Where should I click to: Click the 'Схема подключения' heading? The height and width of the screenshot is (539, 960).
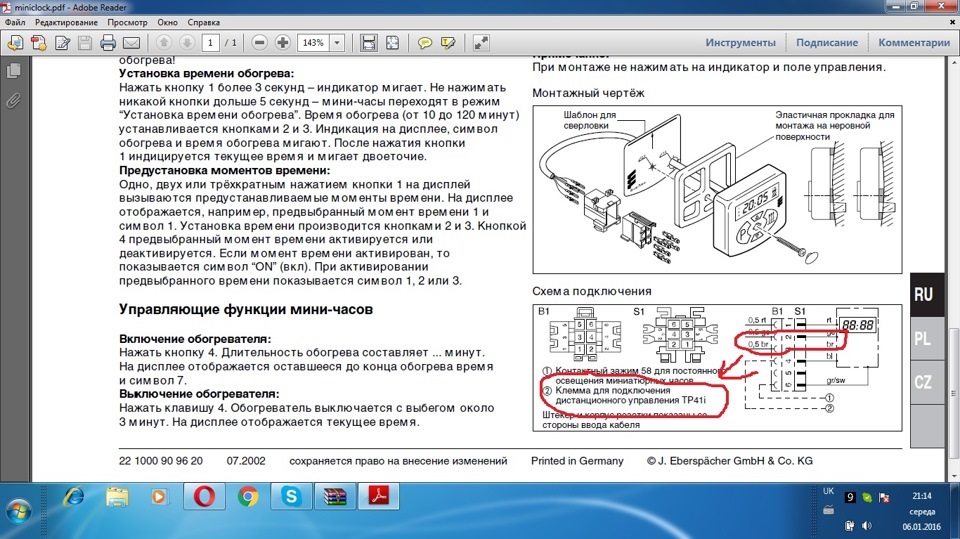(x=591, y=291)
